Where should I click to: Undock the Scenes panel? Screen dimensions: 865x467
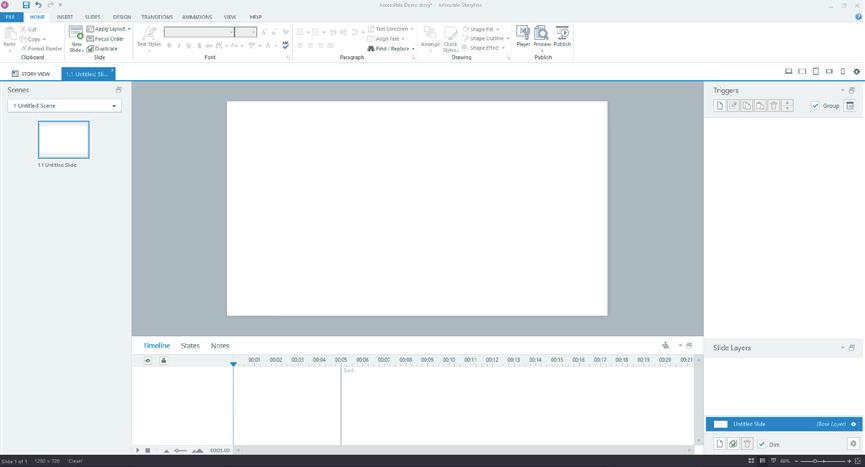[118, 89]
